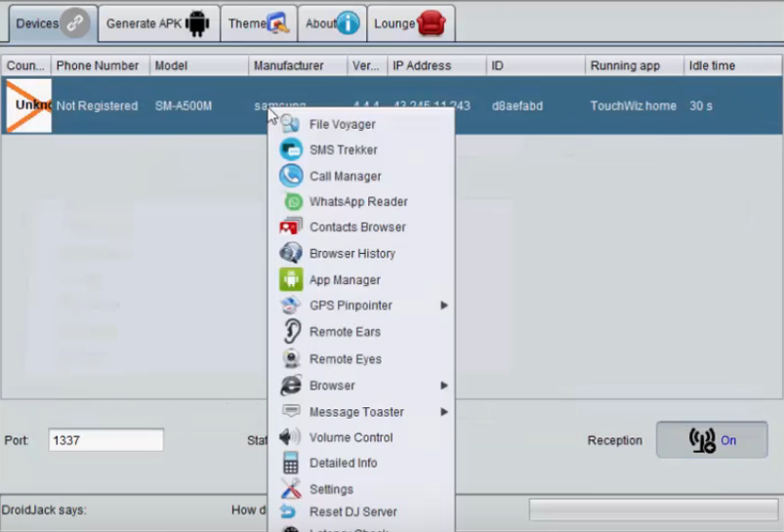The height and width of the screenshot is (532, 784).
Task: Click the Reset DJ Server arrow icon
Action: (288, 512)
